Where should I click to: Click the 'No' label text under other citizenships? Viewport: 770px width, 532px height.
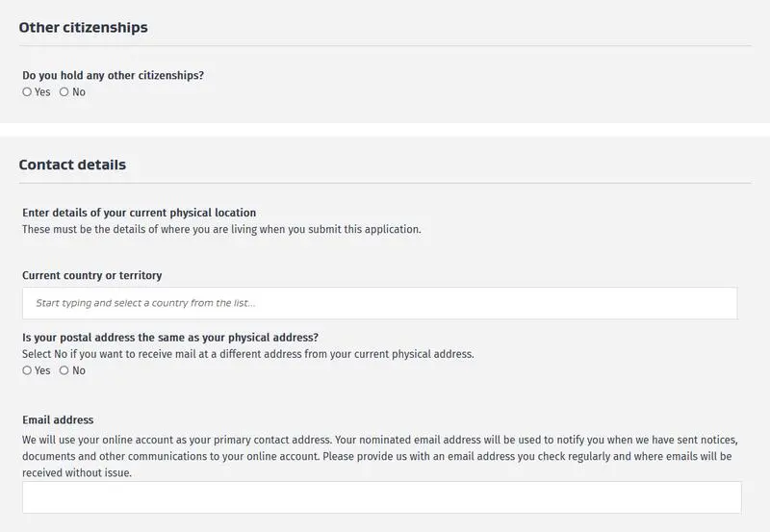(79, 92)
